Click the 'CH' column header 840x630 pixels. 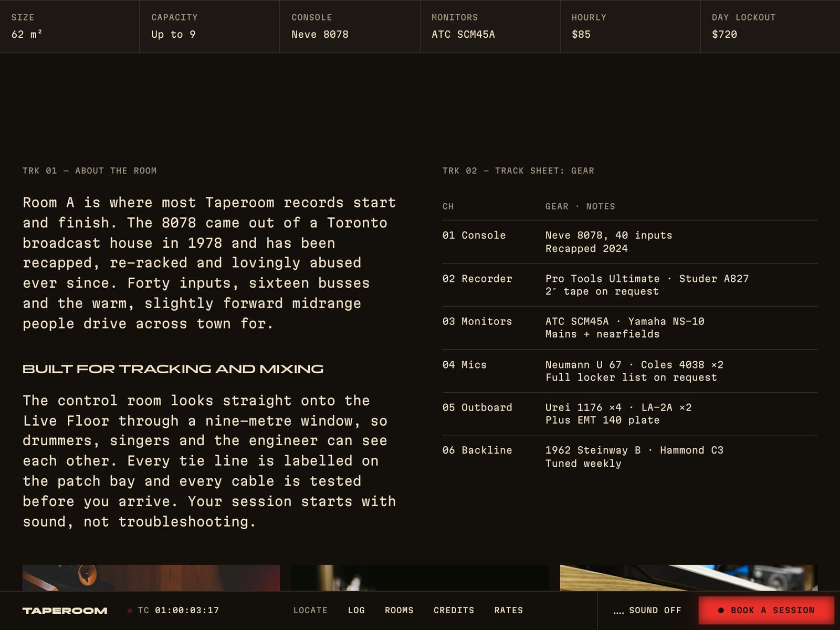point(448,206)
